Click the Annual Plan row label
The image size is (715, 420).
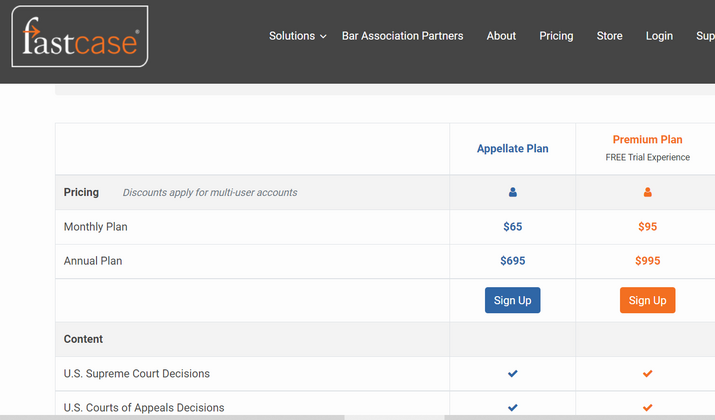point(93,261)
